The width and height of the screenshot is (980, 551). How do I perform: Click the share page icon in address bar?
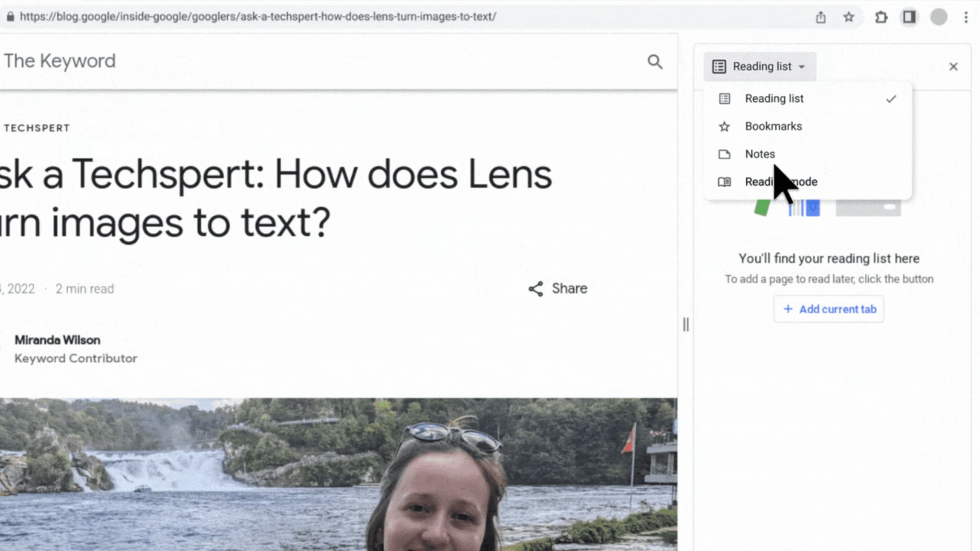click(821, 17)
